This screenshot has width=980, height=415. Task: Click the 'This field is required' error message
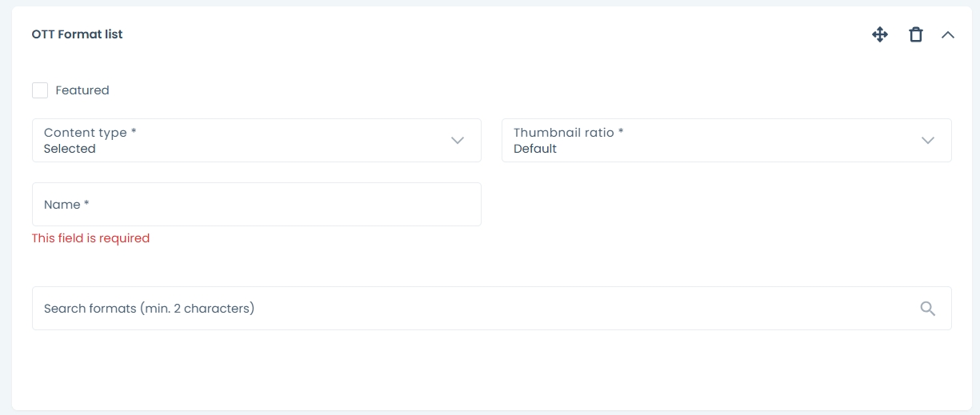[x=90, y=238]
